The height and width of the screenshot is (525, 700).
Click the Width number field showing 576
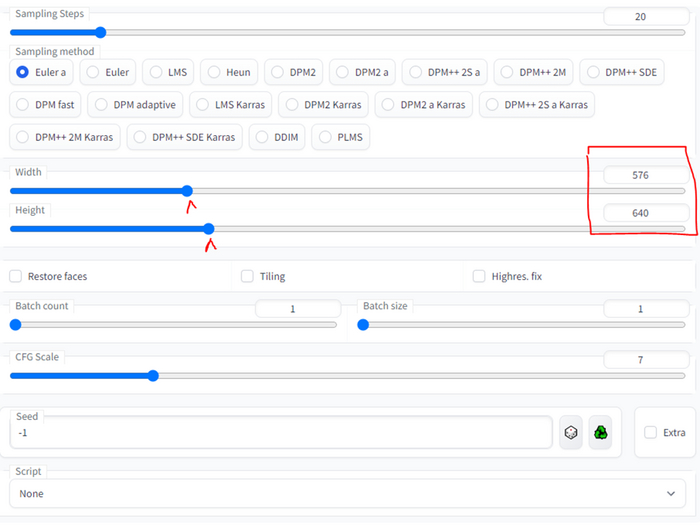(x=646, y=175)
